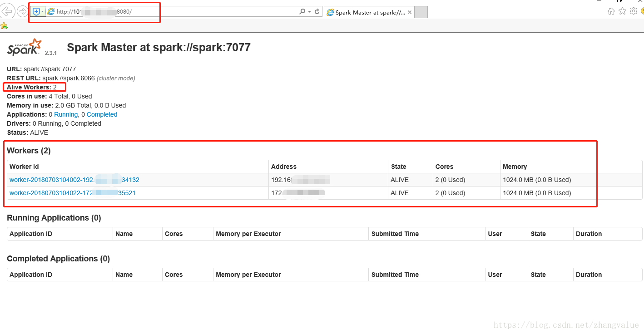Click ALIVE state of worker 35521 row

pos(400,193)
